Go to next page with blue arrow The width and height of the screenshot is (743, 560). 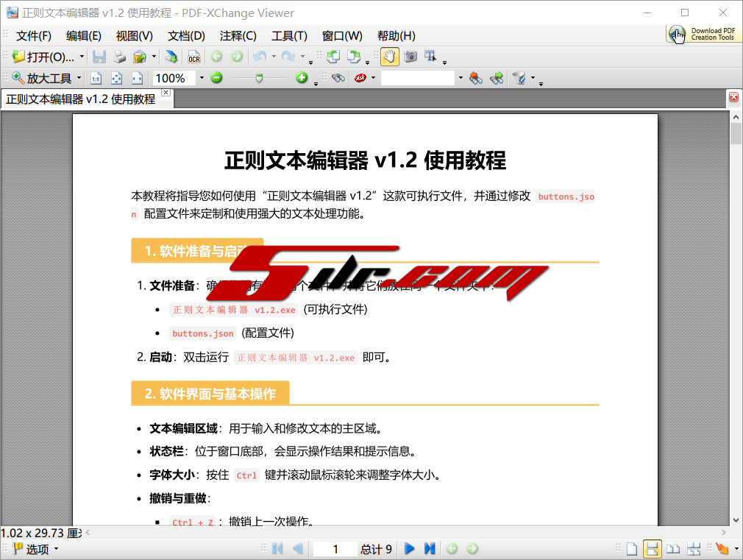(410, 548)
